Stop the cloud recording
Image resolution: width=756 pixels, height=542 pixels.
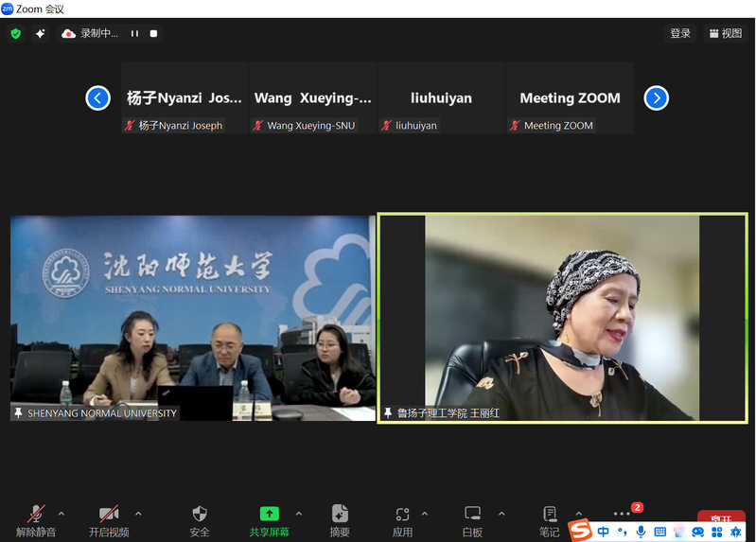click(153, 33)
